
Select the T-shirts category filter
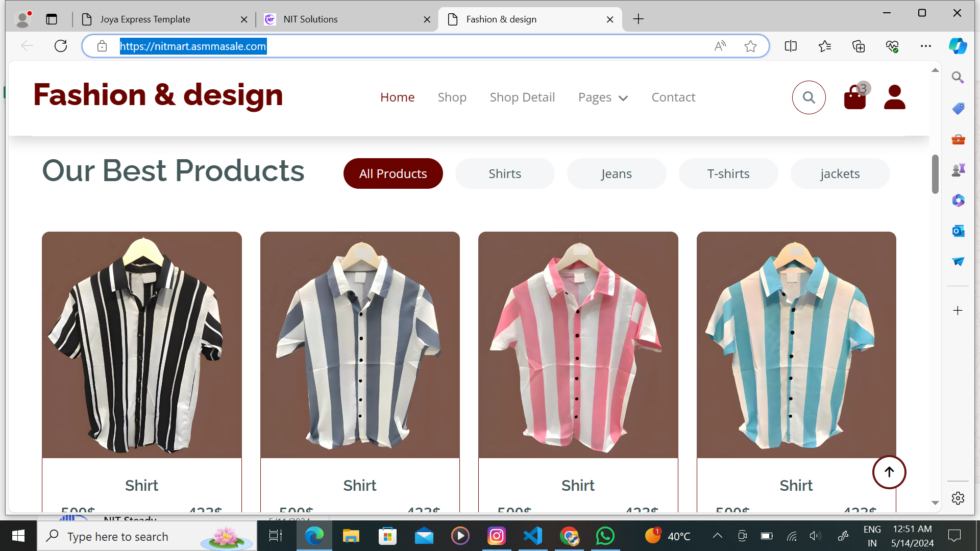[x=728, y=173]
